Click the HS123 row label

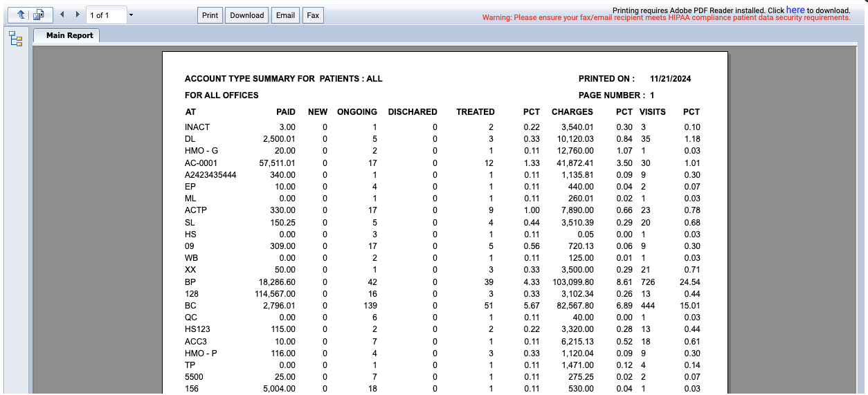[x=197, y=329]
